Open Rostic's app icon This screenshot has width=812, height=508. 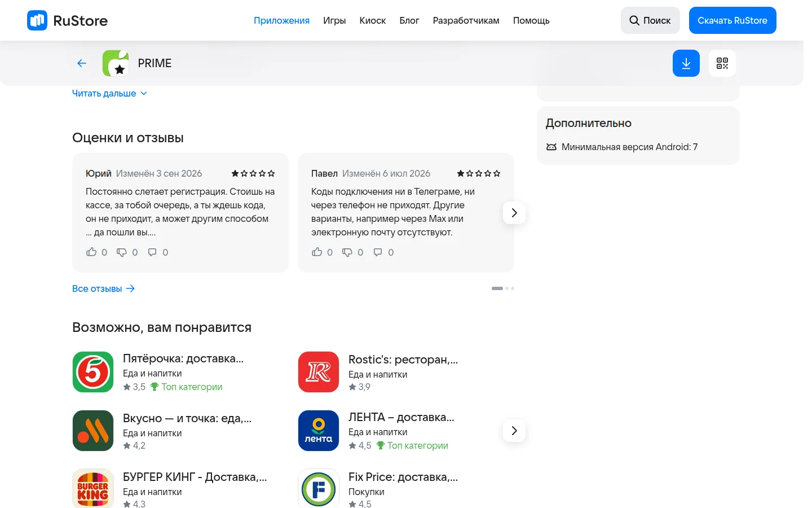(319, 372)
